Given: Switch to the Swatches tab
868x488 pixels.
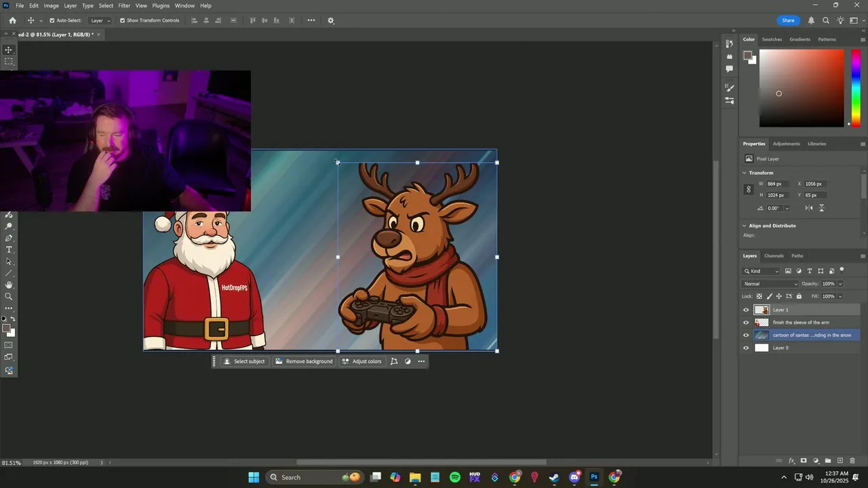Looking at the screenshot, I should click(x=772, y=39).
